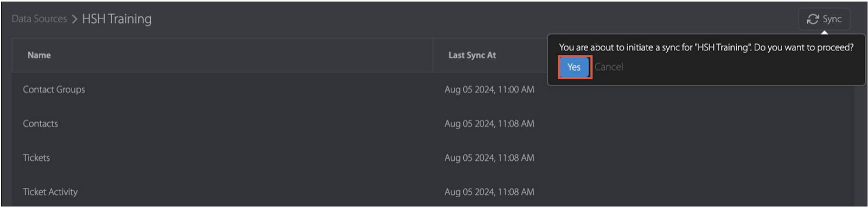The width and height of the screenshot is (868, 207).
Task: Click the 'You are about to initiate' sentence
Action: tap(655, 48)
